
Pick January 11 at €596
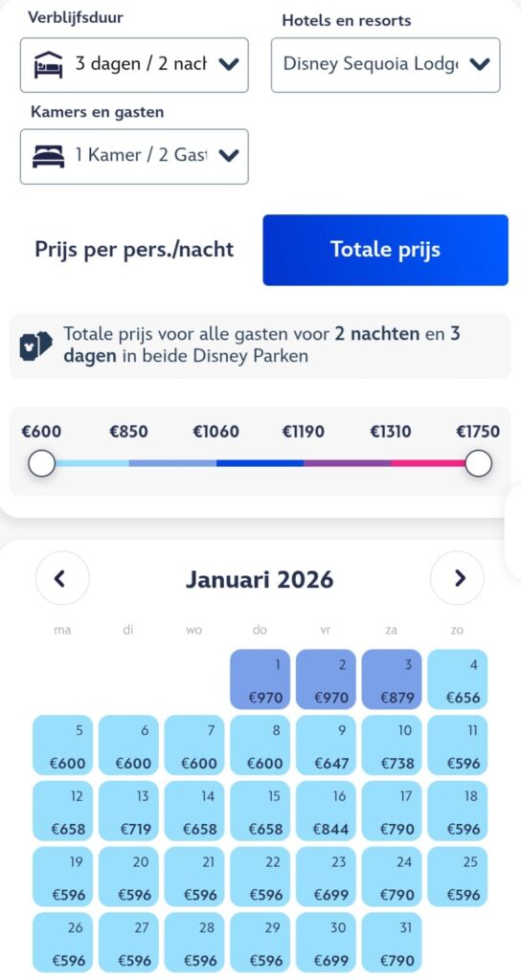pos(458,745)
